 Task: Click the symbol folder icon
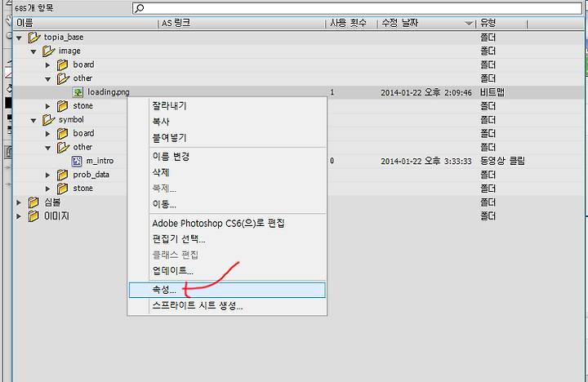tap(49, 120)
